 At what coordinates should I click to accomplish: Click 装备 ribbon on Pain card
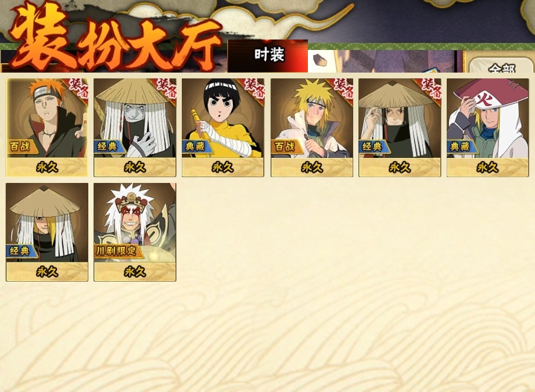click(78, 89)
